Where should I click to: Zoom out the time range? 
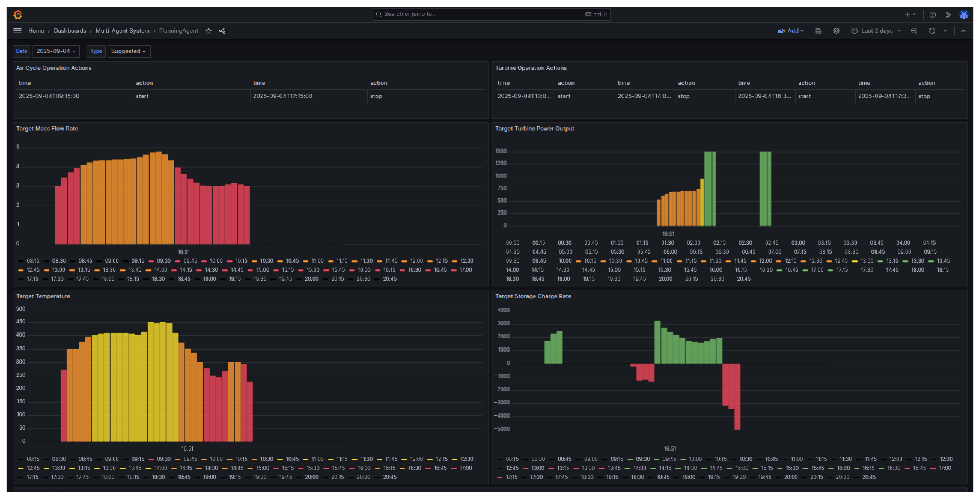point(914,31)
